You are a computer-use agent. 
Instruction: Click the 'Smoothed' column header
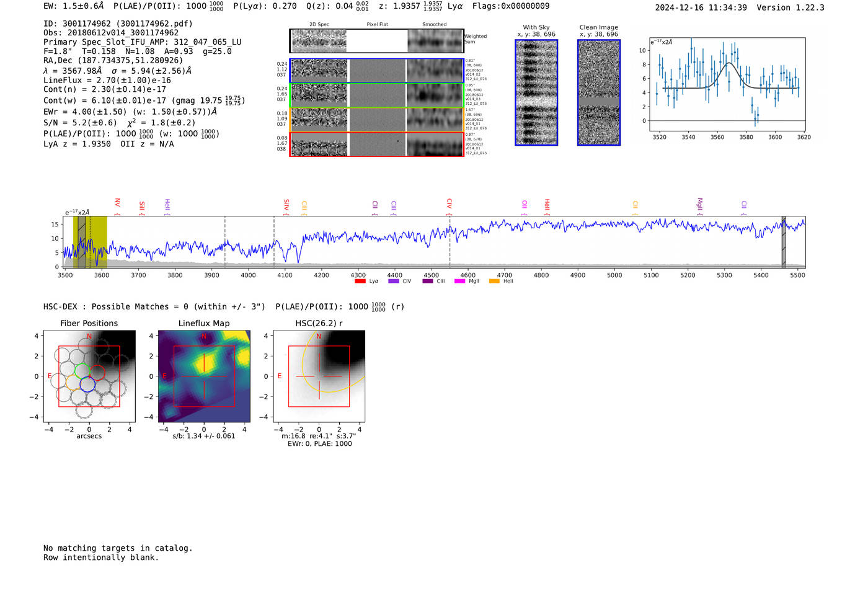(x=435, y=25)
